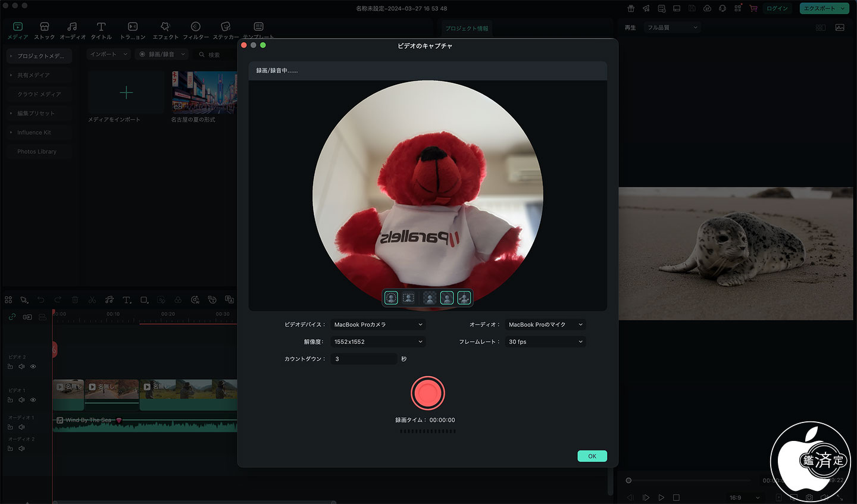This screenshot has height=504, width=857.
Task: Click the preview playback progress slider handle
Action: pos(628,480)
